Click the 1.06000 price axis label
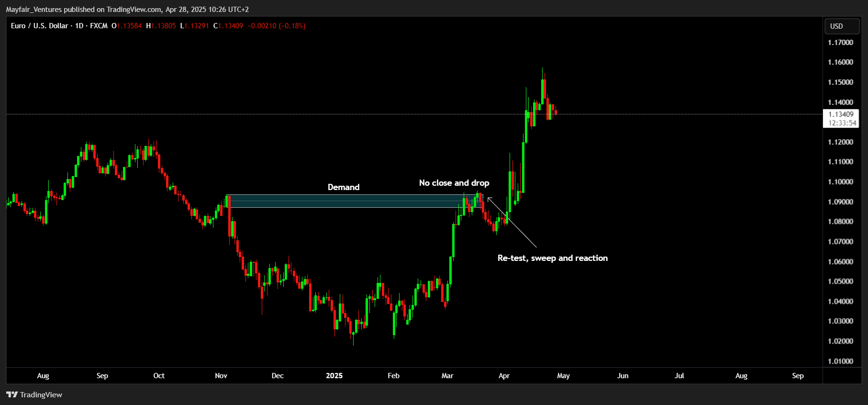Image resolution: width=868 pixels, height=405 pixels. (x=841, y=262)
